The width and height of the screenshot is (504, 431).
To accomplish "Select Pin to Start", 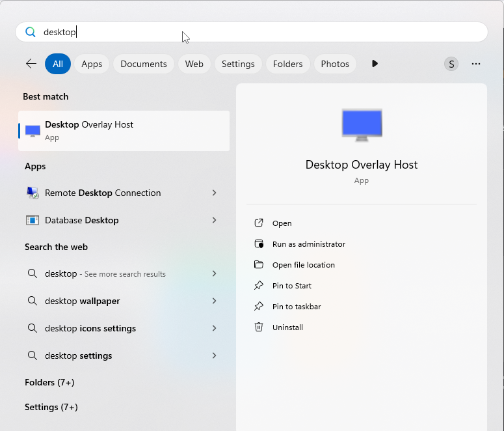I will coord(292,286).
